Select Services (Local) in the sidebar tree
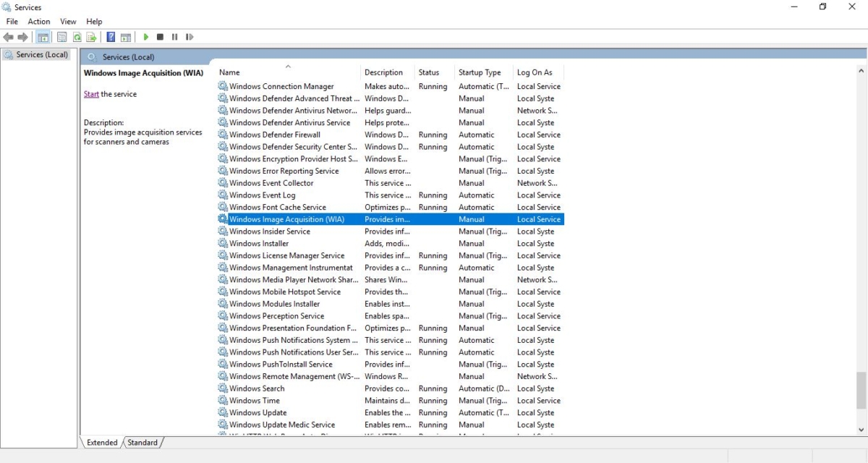868x463 pixels. 37,54
